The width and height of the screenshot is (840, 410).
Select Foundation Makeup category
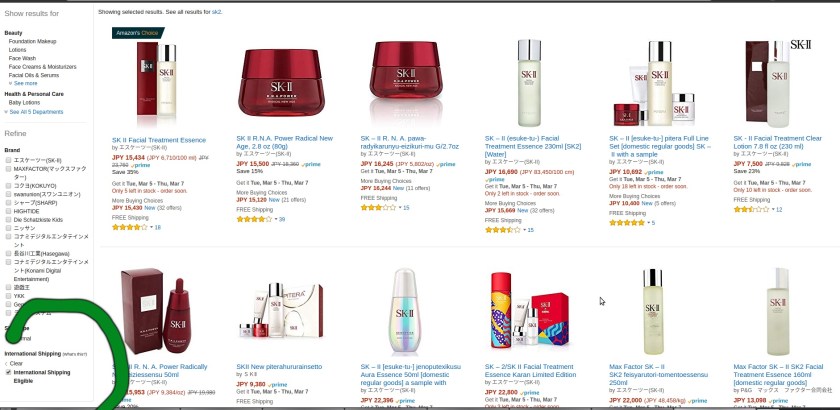32,41
